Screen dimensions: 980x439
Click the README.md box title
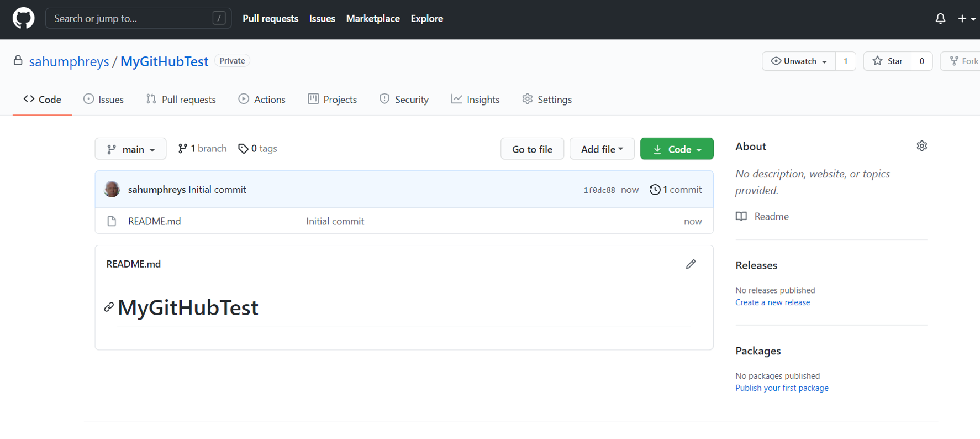pyautogui.click(x=133, y=264)
